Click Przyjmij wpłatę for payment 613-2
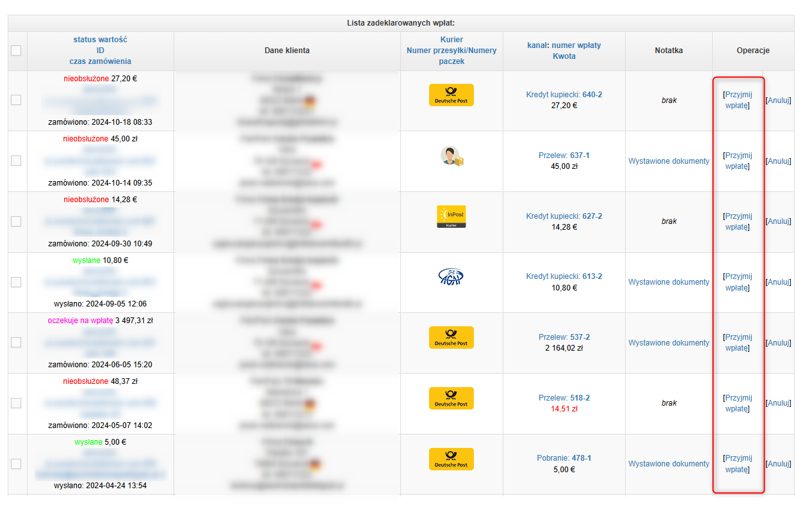The height and width of the screenshot is (517, 812). point(738,282)
